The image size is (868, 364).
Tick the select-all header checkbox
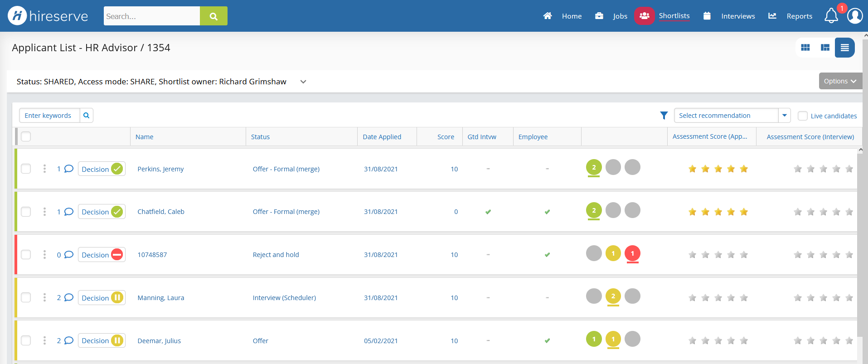coord(26,136)
